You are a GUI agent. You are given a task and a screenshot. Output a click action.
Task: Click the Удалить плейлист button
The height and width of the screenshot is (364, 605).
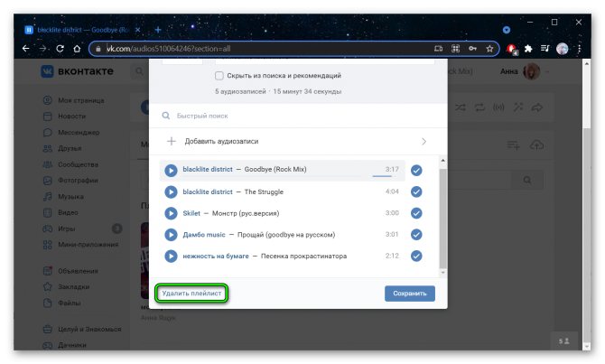[191, 294]
